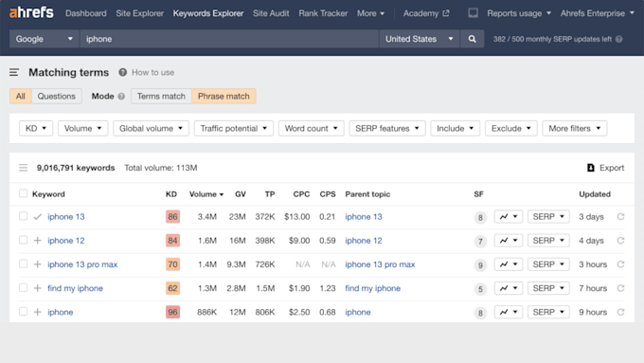The height and width of the screenshot is (363, 644).
Task: Click the Ahrefs logo
Action: coord(31,12)
